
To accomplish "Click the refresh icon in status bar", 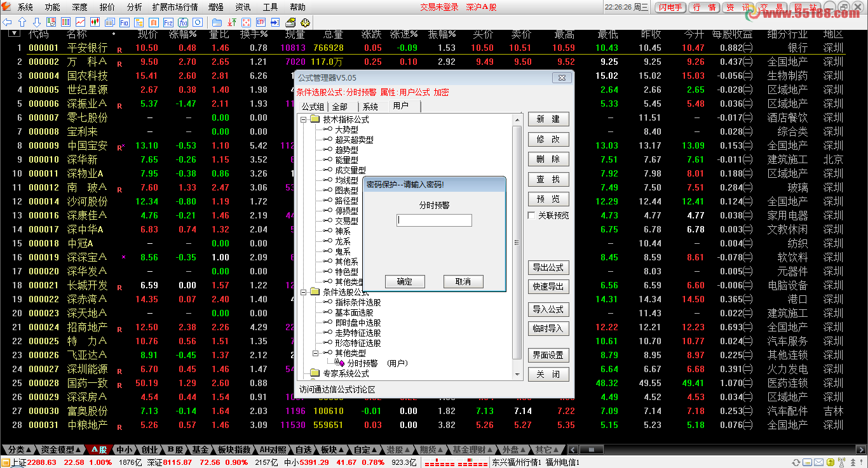I will (x=796, y=462).
